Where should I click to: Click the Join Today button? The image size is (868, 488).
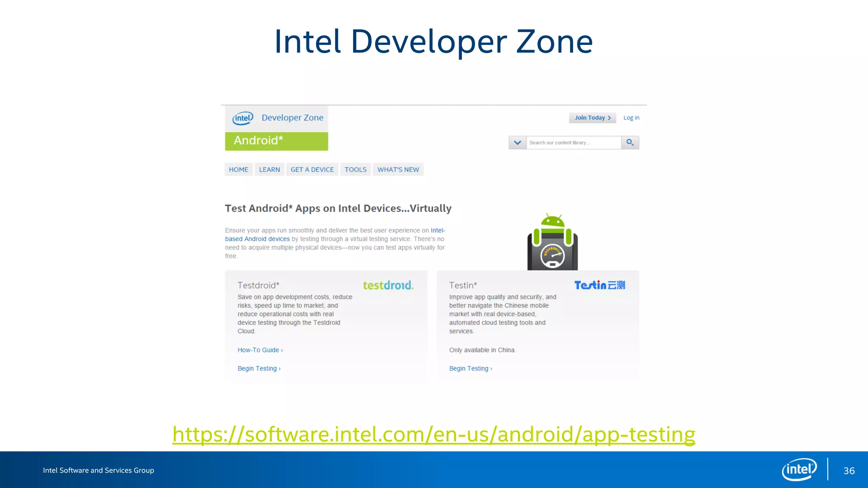[593, 118]
